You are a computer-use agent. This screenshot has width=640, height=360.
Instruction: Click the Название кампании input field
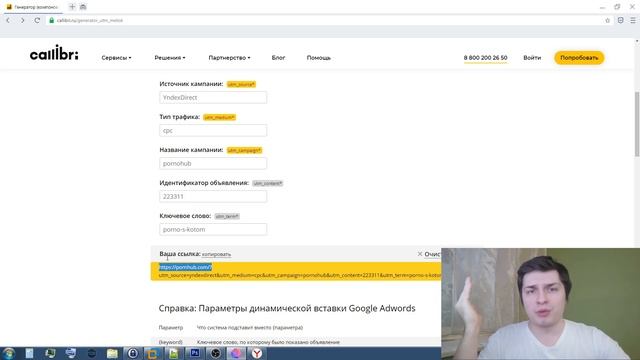click(x=213, y=163)
